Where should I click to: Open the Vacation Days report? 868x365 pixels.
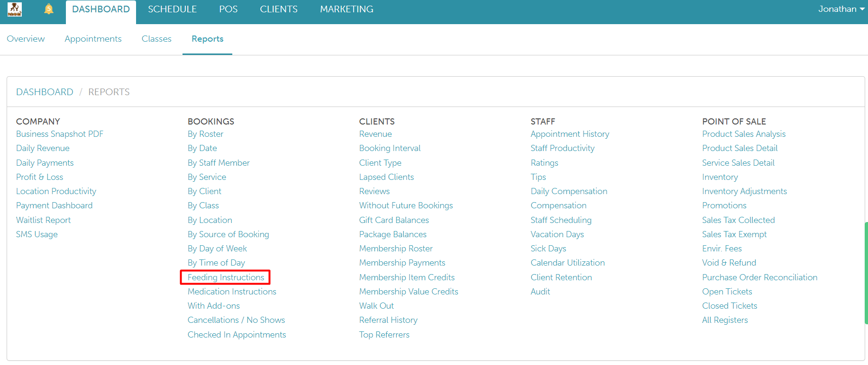[557, 234]
